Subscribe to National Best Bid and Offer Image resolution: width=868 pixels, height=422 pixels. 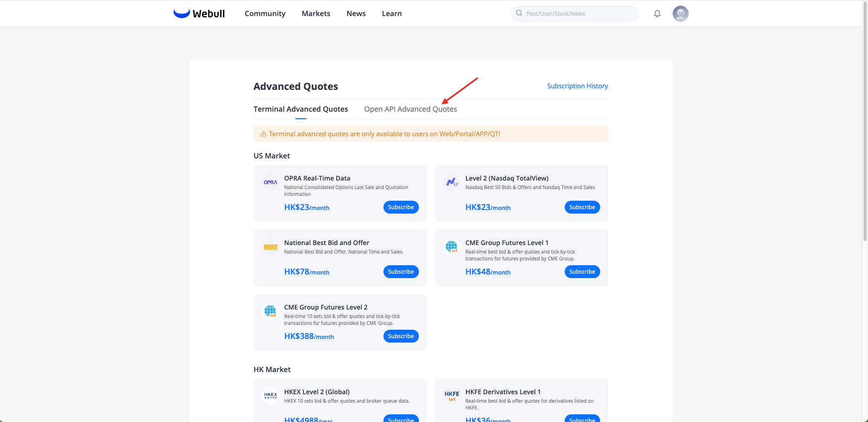pos(400,272)
